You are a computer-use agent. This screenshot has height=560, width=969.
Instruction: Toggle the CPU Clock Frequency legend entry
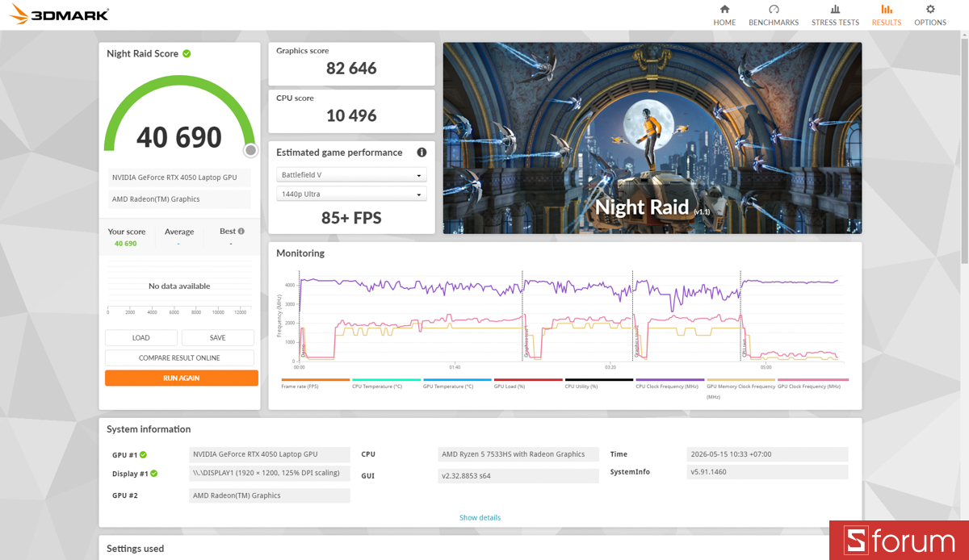pyautogui.click(x=670, y=384)
